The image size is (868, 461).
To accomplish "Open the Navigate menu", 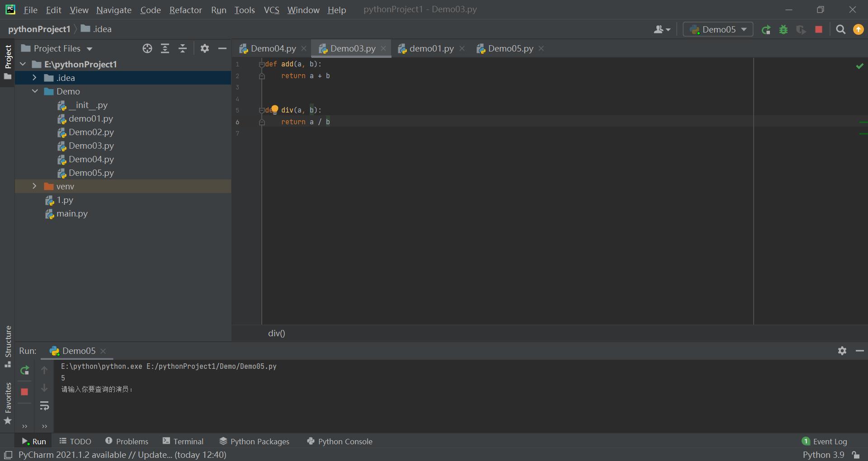I will (113, 9).
